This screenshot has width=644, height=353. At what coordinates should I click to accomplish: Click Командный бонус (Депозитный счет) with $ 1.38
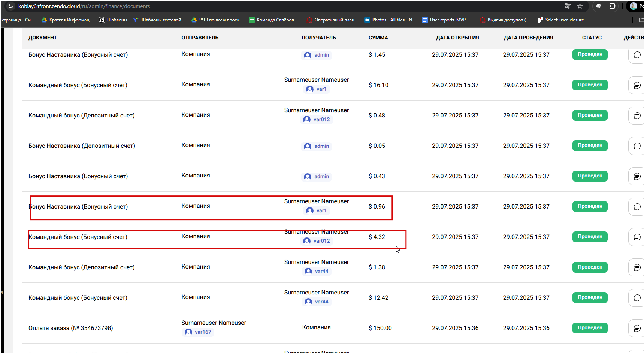[82, 267]
